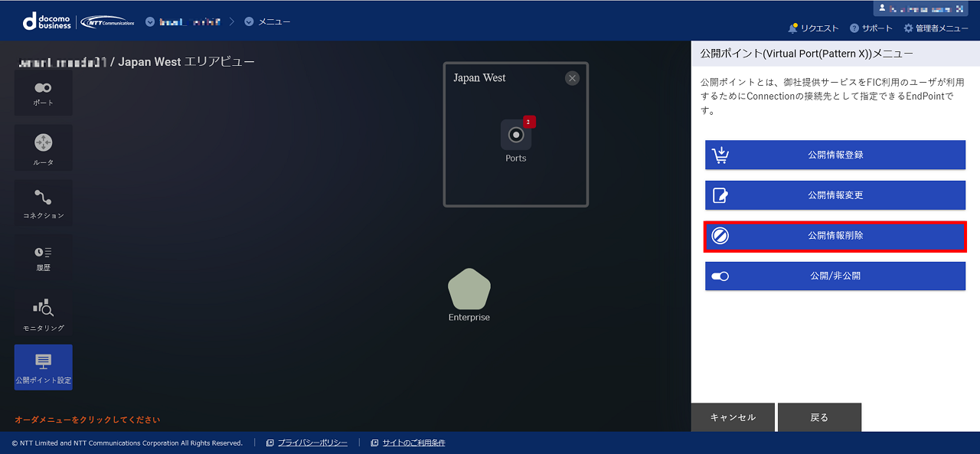Click the 公開ポイント(Virtual Port(Pattern X))メニュー title
Image resolution: width=980 pixels, height=454 pixels.
(x=806, y=54)
